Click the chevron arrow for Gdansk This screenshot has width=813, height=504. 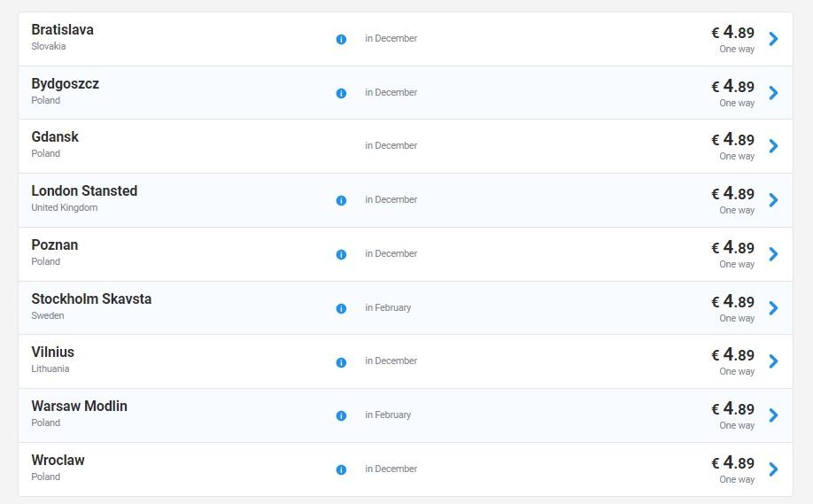(x=773, y=146)
